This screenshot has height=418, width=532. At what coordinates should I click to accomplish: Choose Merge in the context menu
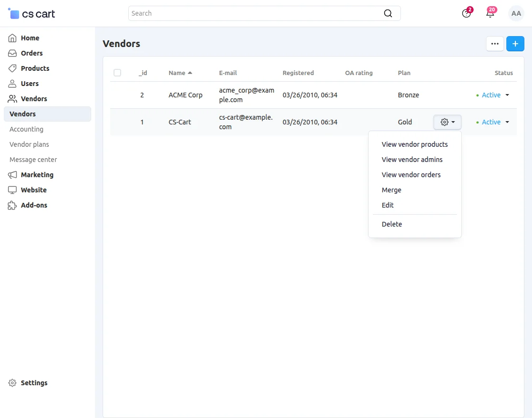pyautogui.click(x=391, y=190)
